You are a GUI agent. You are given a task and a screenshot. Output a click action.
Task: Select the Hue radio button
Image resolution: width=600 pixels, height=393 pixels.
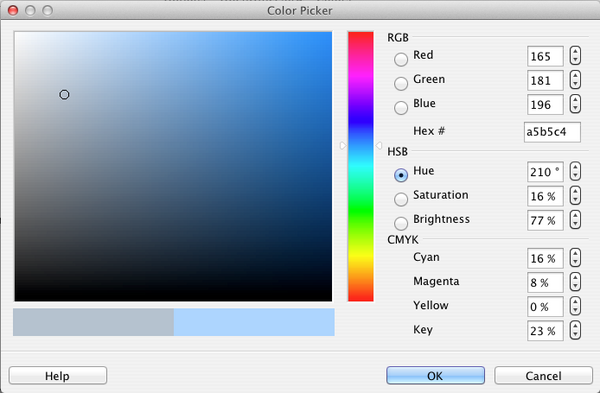[x=401, y=175]
